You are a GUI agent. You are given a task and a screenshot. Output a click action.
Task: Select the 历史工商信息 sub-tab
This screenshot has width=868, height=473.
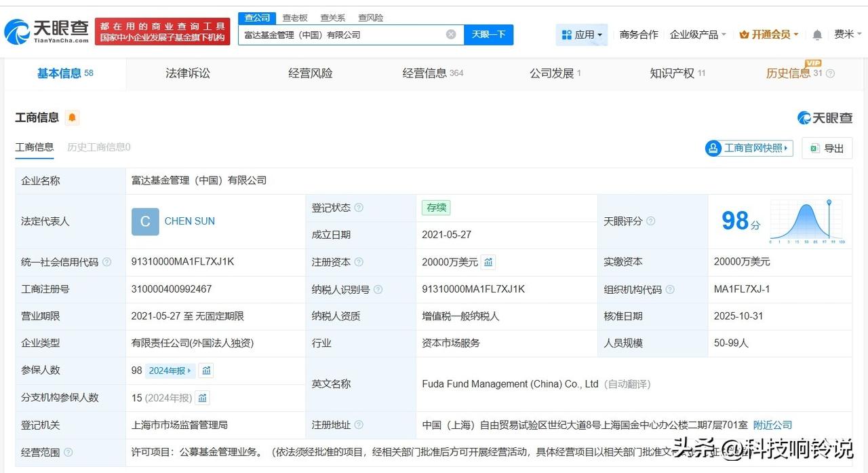[99, 147]
